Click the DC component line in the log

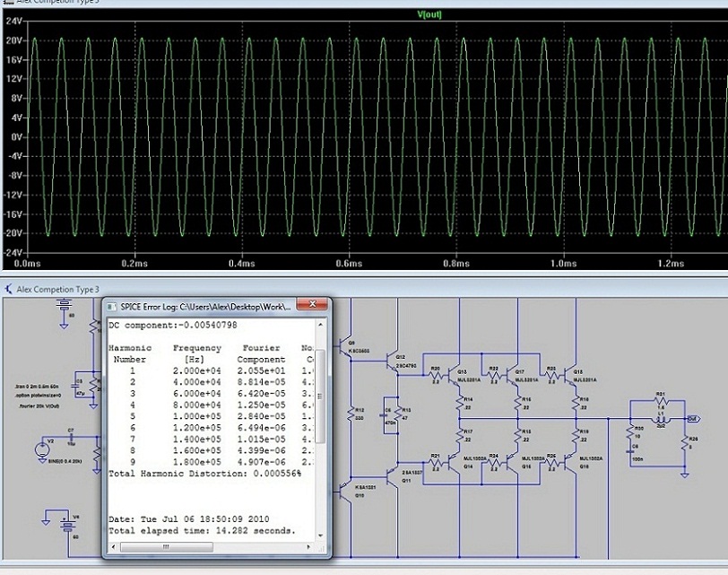click(x=173, y=325)
